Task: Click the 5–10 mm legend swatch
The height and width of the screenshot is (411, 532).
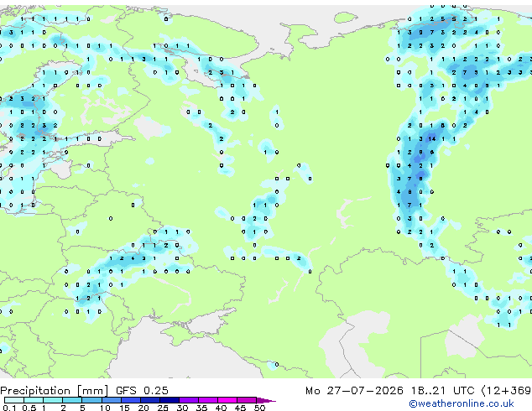Action: (x=91, y=400)
